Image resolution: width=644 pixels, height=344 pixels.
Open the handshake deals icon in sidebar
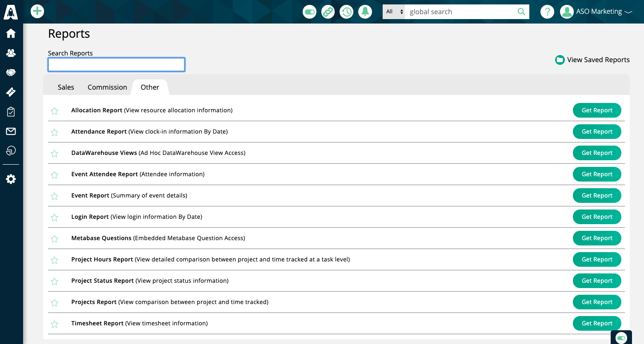click(11, 72)
